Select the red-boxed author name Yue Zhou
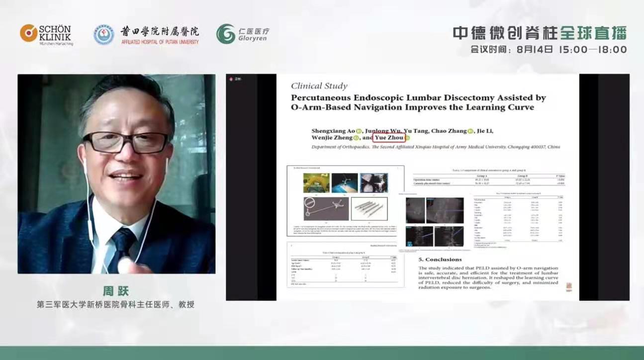The image size is (644, 360). tap(388, 138)
